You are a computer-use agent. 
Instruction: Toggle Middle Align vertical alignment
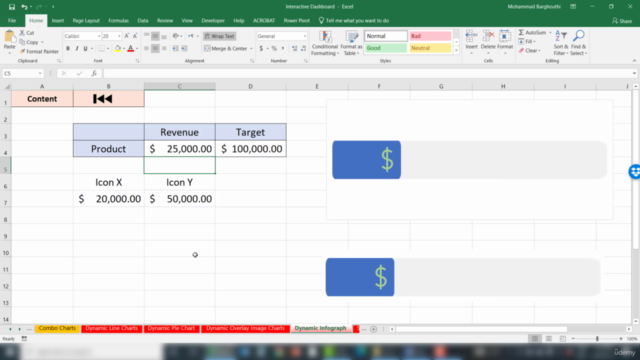pyautogui.click(x=155, y=36)
